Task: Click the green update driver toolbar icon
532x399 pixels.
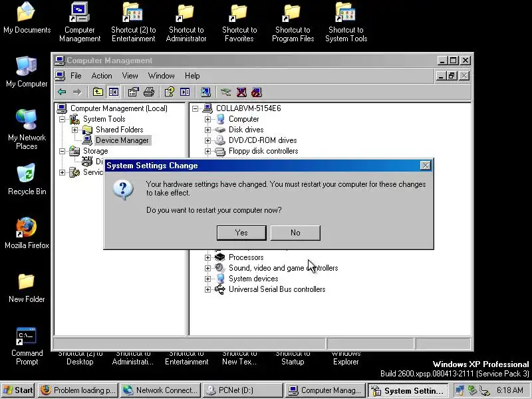Action: (225, 92)
